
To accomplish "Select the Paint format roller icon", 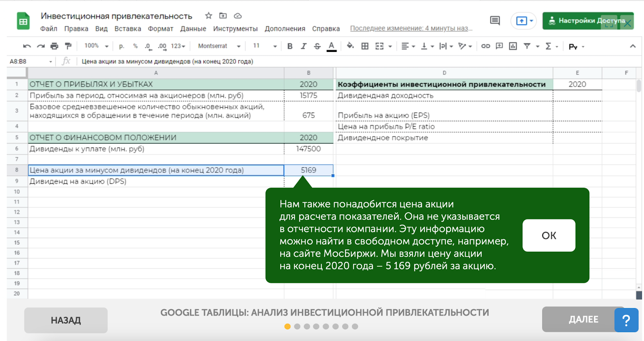I will pyautogui.click(x=68, y=46).
